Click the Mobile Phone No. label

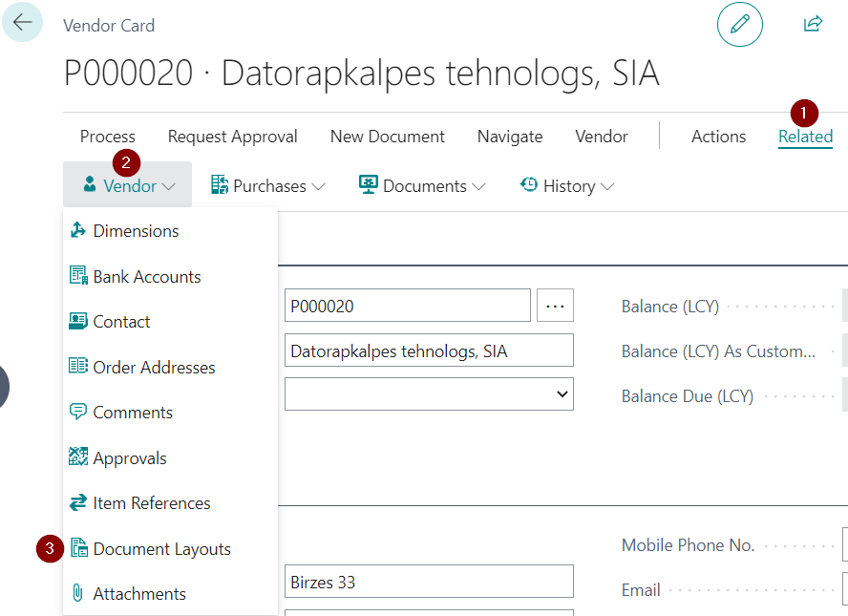click(688, 544)
